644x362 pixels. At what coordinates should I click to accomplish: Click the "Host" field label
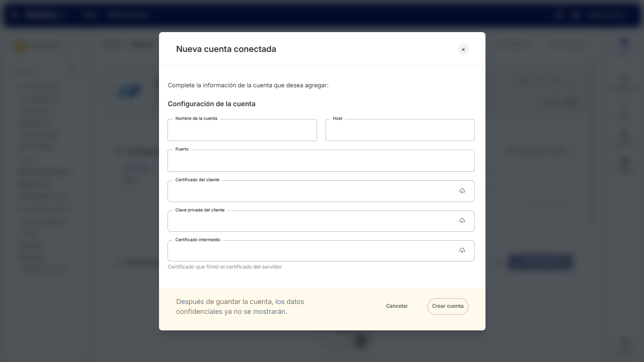(337, 118)
